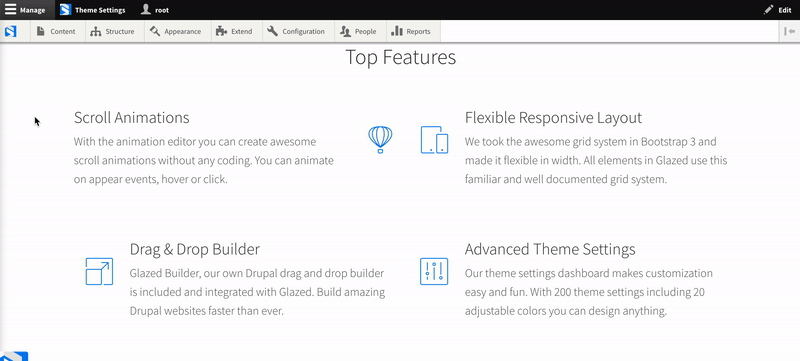Click the Flexible Responsive Layout heading
The height and width of the screenshot is (361, 800).
(553, 118)
